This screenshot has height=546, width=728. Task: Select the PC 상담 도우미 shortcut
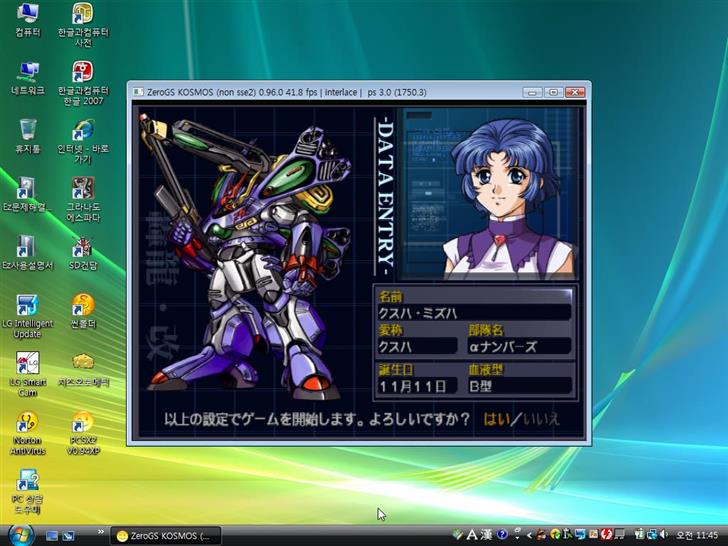28,491
